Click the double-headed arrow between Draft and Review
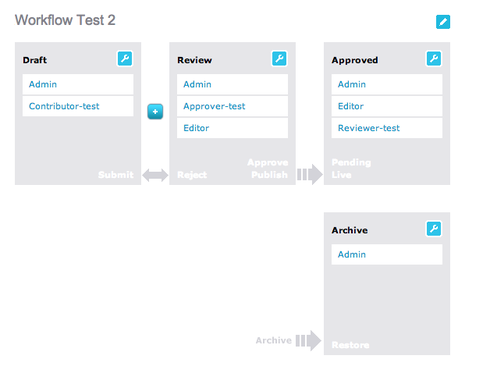 [155, 175]
